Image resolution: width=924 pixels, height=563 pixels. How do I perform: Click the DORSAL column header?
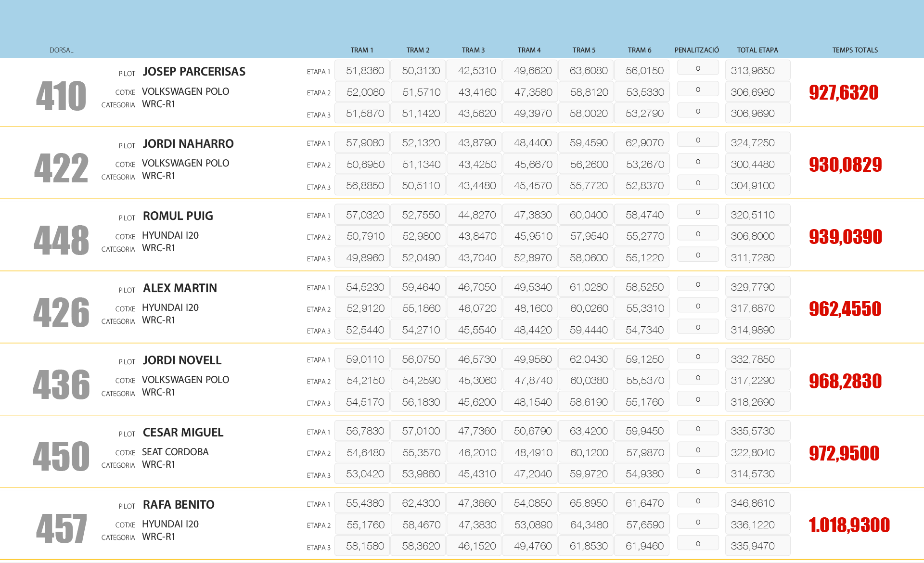tap(61, 50)
